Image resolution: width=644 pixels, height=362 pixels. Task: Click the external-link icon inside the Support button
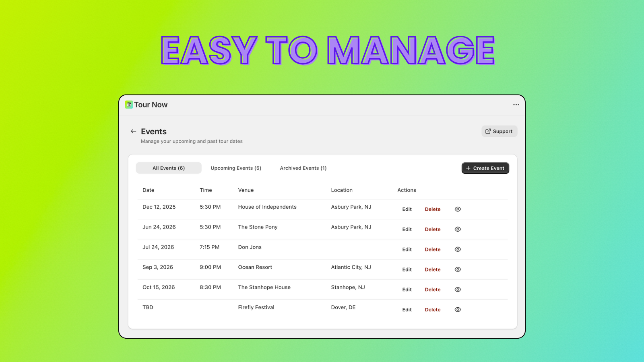488,131
